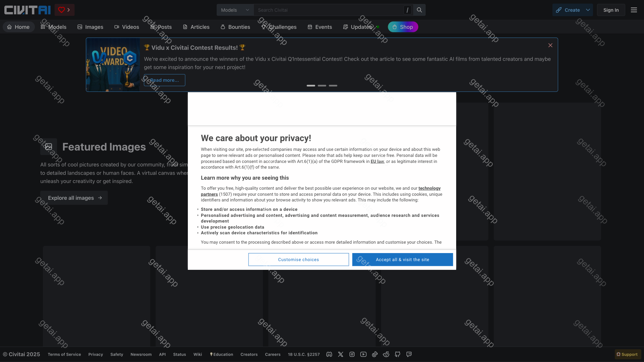The image size is (644, 362).
Task: Open the TikTok footer icon
Action: coord(375,354)
